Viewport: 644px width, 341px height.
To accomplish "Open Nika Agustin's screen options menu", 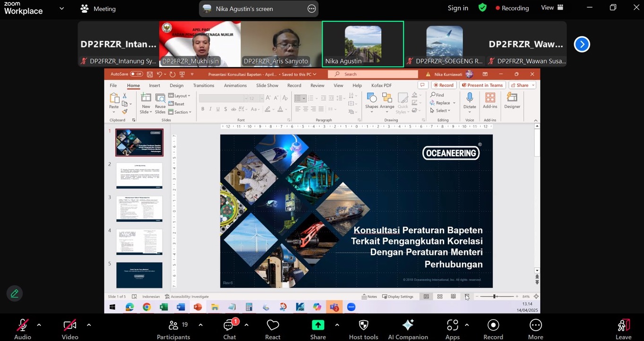I will 311,9.
